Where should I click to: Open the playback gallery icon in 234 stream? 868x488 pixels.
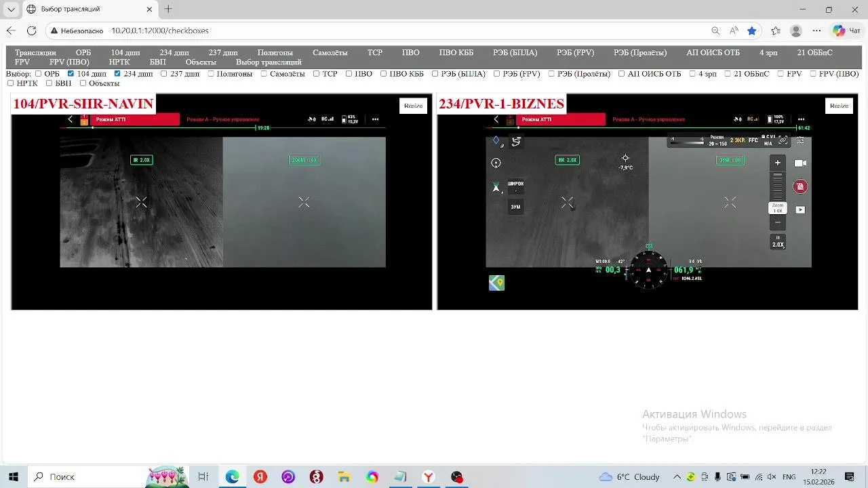coord(800,210)
